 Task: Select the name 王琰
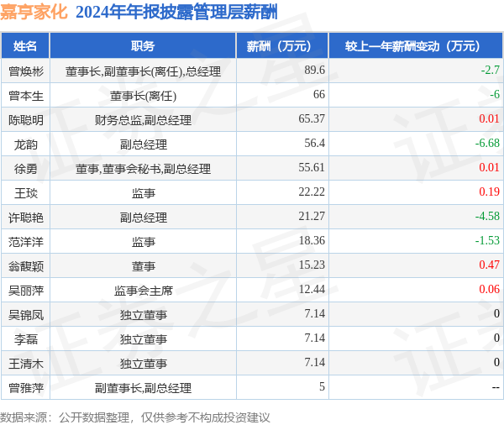pos(26,193)
